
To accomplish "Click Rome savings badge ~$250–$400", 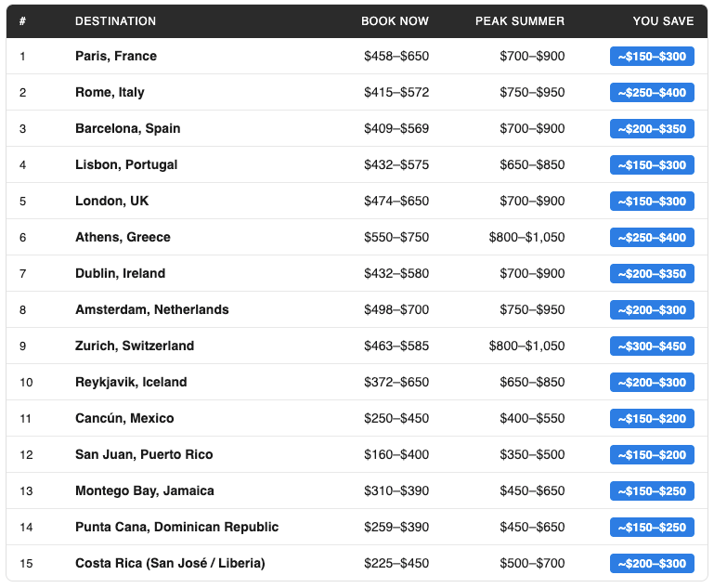I will 652,93.
